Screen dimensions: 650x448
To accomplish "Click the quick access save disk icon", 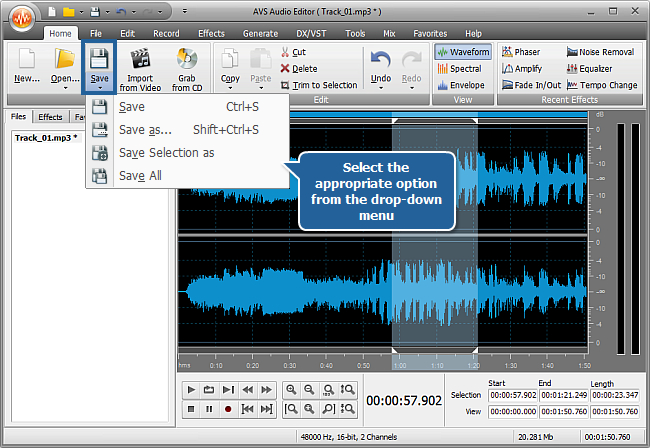I will [x=95, y=12].
